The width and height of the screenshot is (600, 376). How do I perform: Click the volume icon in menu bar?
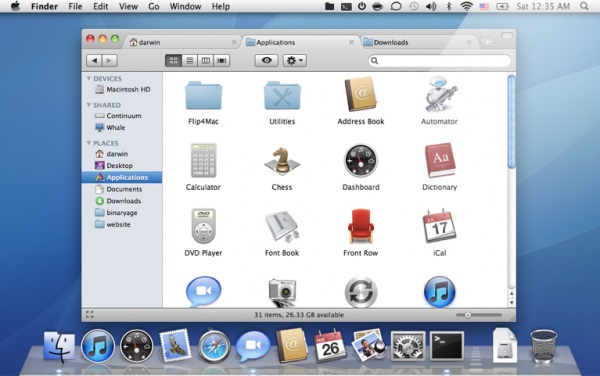(431, 7)
